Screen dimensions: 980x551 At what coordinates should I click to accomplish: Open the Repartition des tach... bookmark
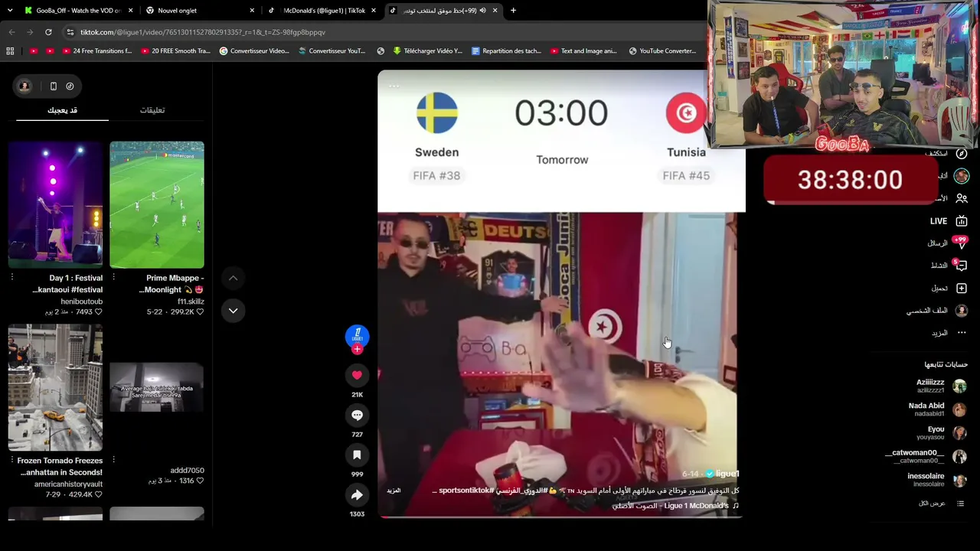click(x=505, y=51)
